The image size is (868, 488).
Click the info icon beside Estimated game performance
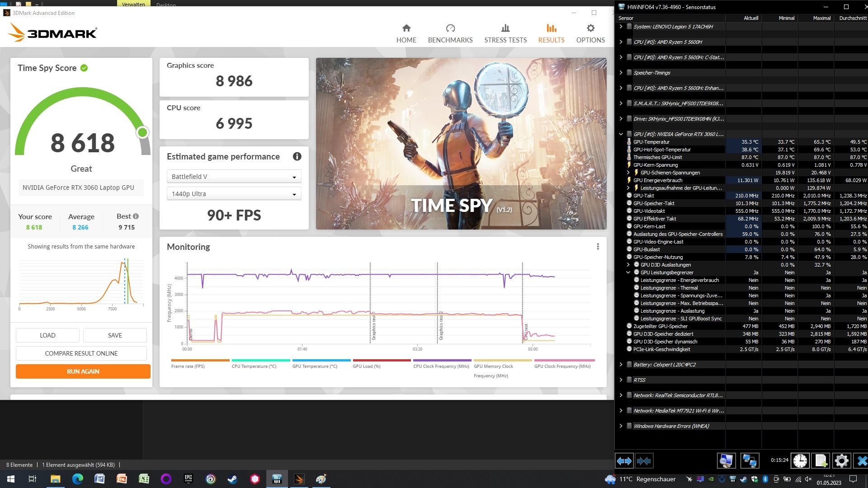(297, 156)
